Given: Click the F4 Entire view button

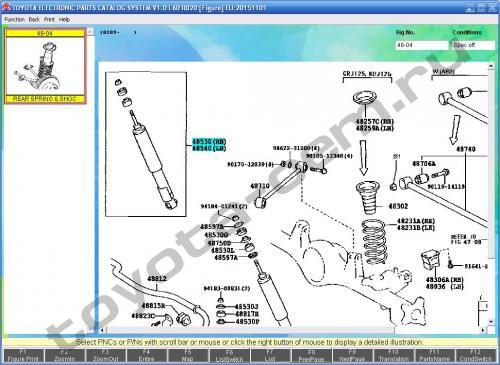Looking at the screenshot, I should (146, 356).
